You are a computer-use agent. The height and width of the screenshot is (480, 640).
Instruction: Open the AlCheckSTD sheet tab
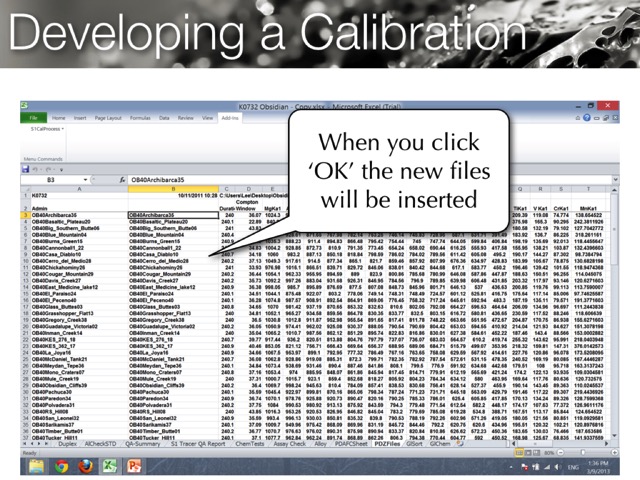tap(100, 444)
